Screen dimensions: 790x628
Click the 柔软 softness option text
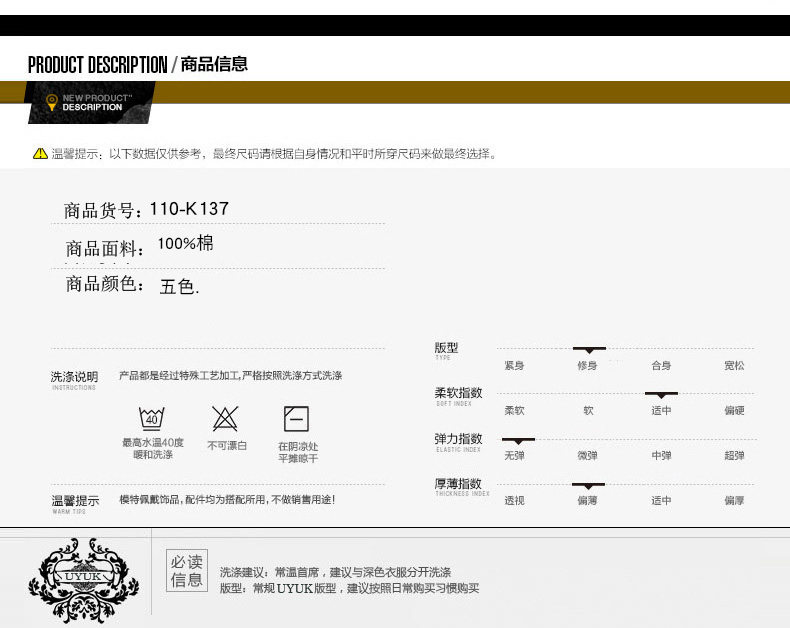(x=514, y=410)
